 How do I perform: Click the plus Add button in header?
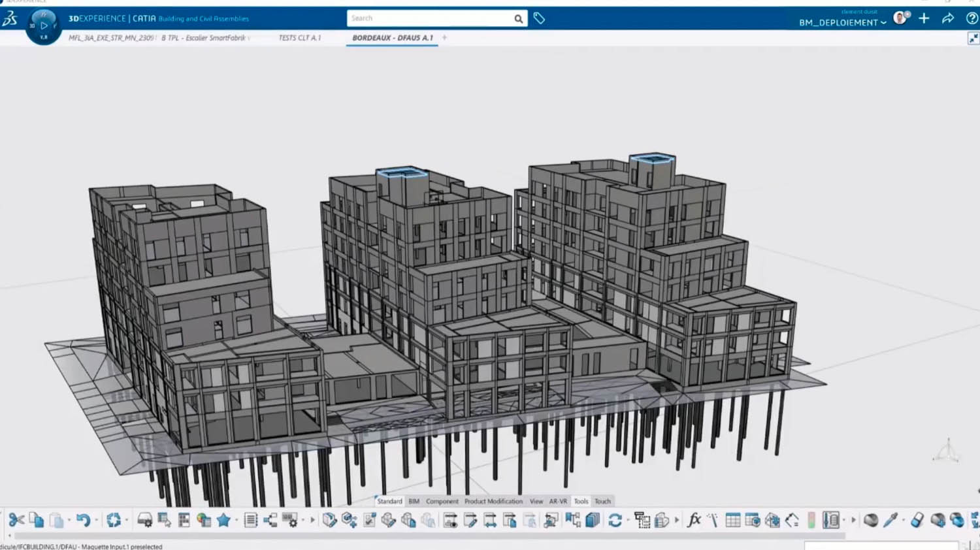[x=924, y=18]
